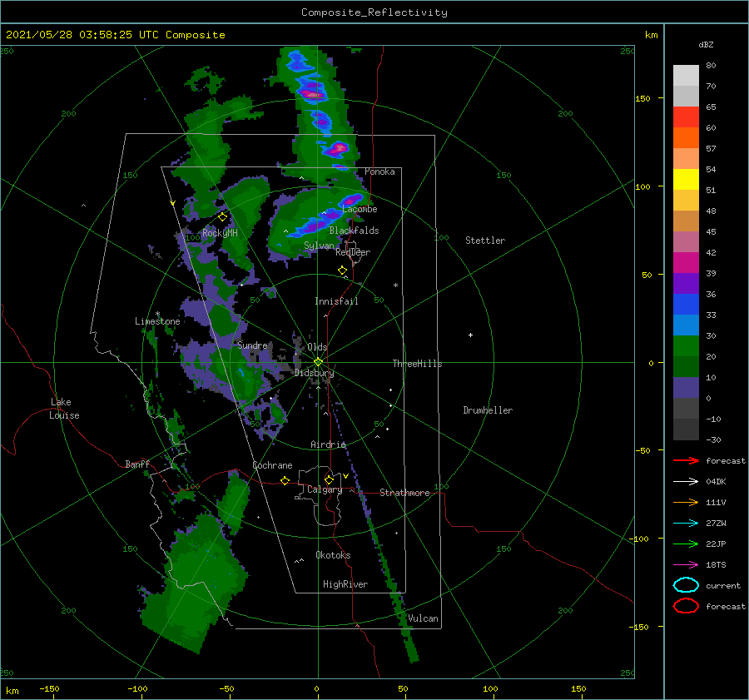Click the 04DK legend label
The height and width of the screenshot is (700, 749).
point(716,482)
